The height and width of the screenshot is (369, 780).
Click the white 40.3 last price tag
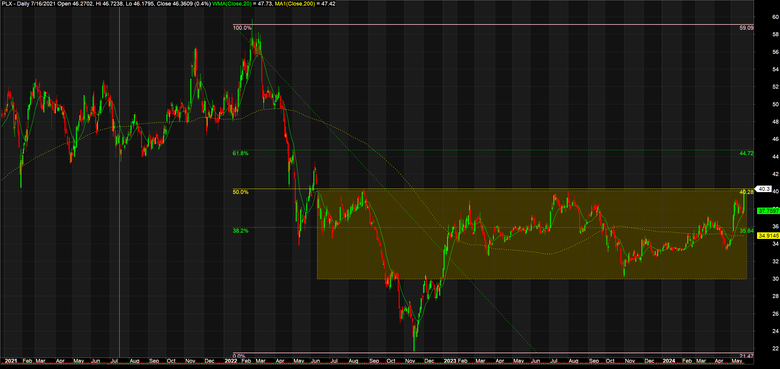point(764,189)
